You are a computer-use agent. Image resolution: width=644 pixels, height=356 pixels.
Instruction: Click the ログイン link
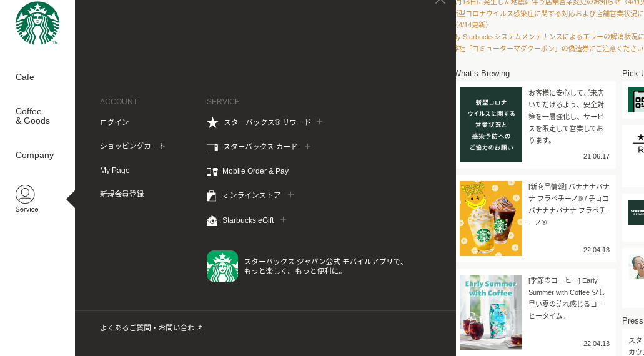(114, 122)
